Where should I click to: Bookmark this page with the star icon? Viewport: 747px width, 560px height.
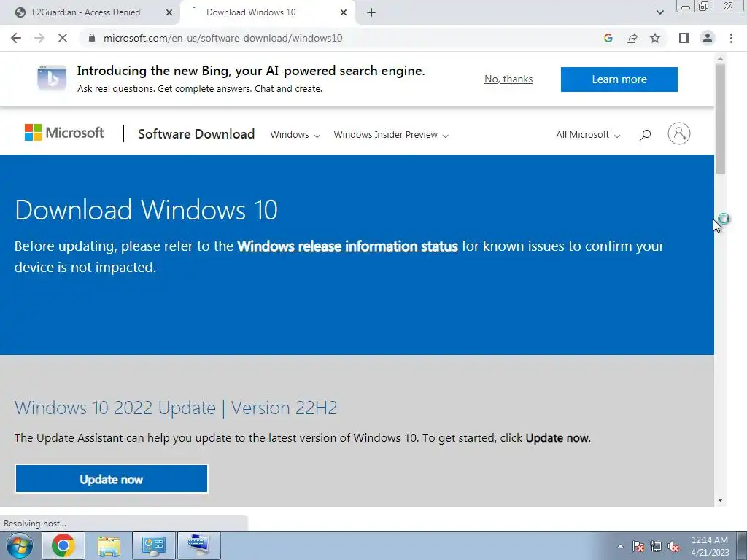tap(655, 38)
